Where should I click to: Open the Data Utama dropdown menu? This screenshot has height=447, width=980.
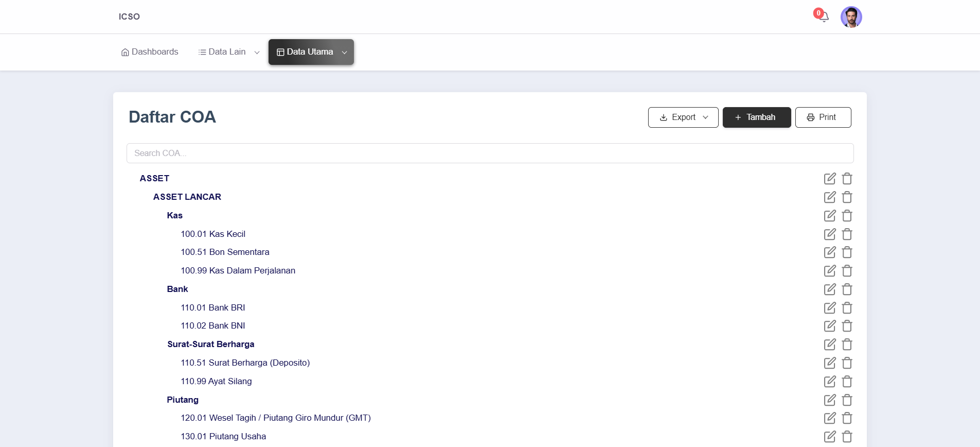[x=311, y=52]
